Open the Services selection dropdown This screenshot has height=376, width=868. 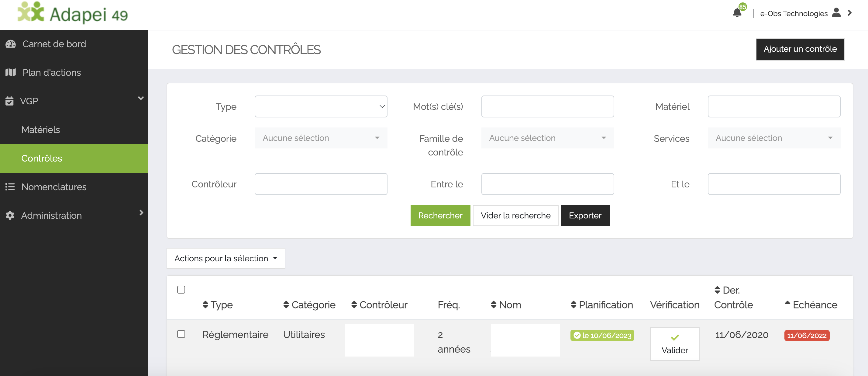774,138
